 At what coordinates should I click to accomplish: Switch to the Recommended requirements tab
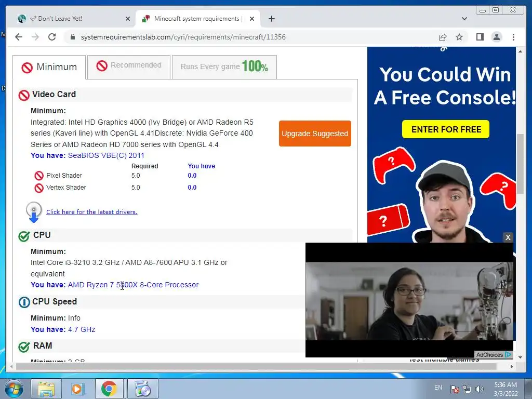pyautogui.click(x=129, y=67)
